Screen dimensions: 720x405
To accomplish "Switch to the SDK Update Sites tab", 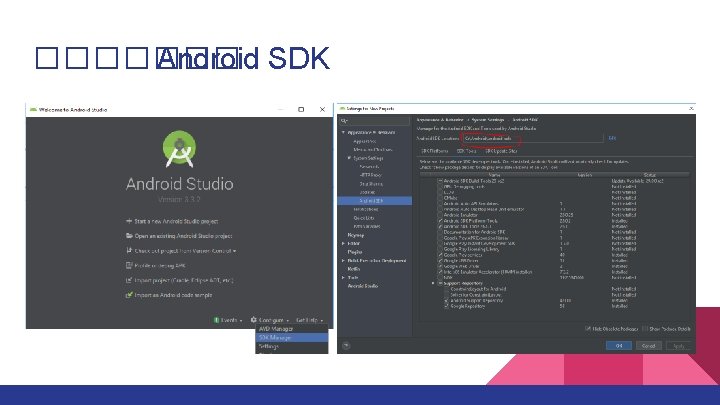I will (501, 151).
